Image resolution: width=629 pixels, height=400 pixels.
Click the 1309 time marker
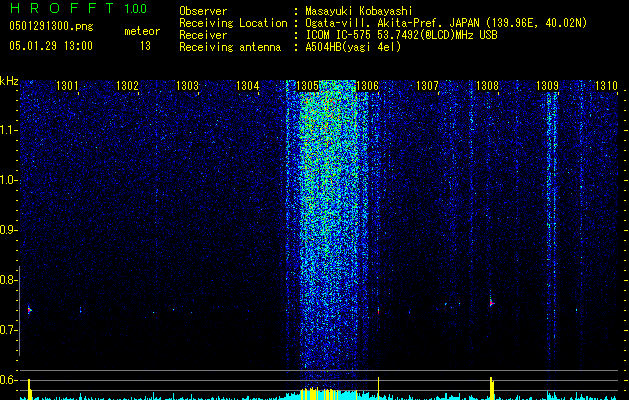click(x=548, y=86)
